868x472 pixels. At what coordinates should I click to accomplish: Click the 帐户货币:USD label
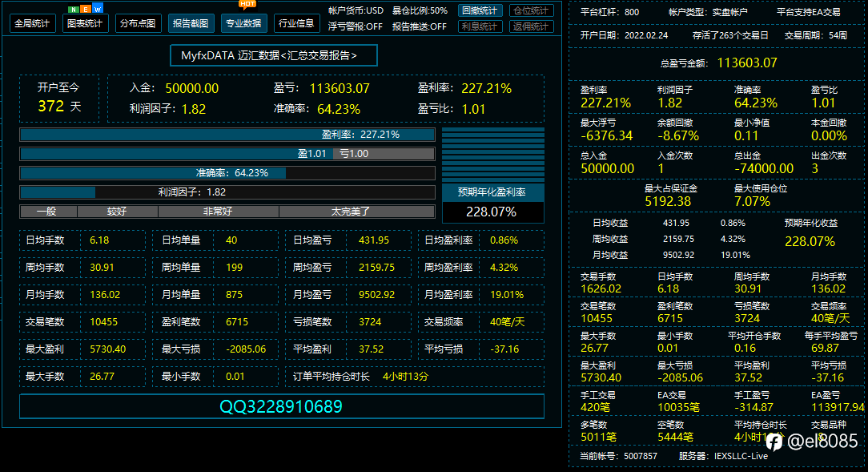click(x=356, y=10)
